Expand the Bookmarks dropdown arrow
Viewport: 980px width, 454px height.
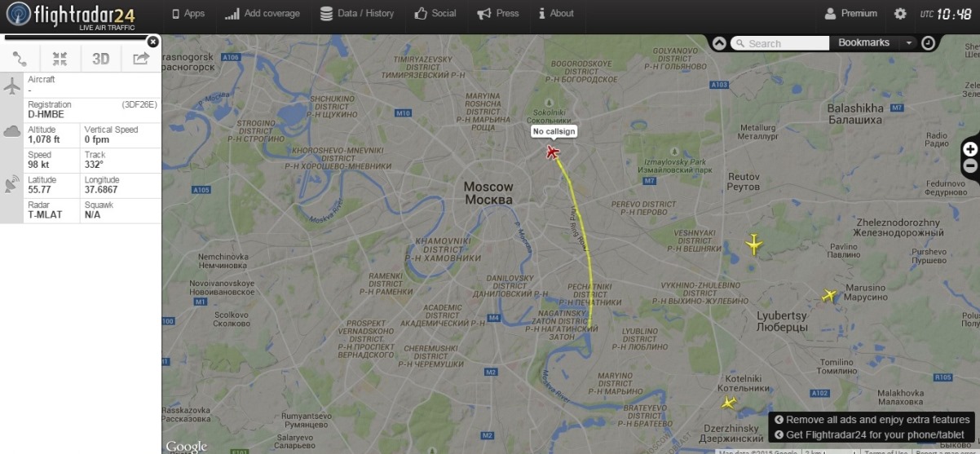point(908,43)
